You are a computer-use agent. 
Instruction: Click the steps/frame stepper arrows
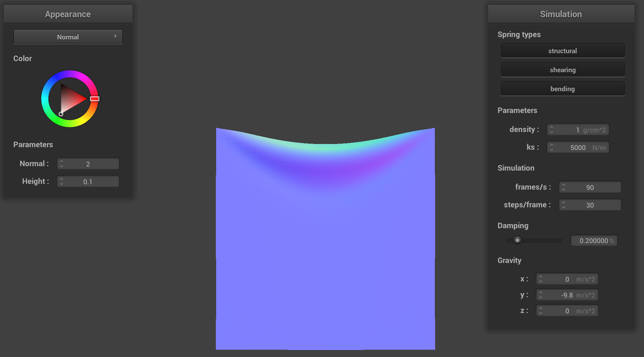coord(563,205)
